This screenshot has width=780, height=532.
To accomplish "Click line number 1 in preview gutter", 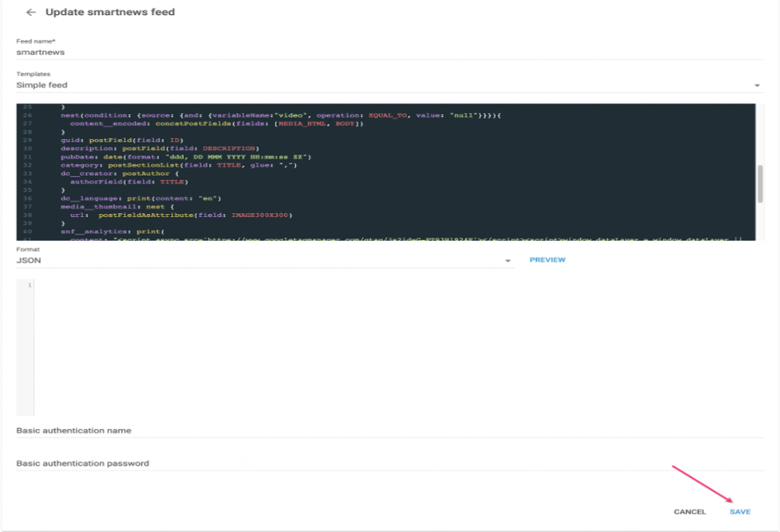I will pos(29,285).
